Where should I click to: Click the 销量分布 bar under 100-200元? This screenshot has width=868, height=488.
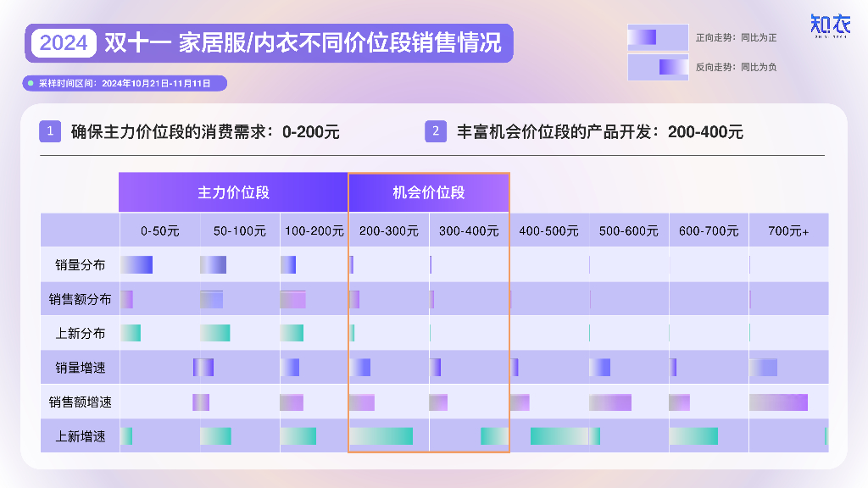point(288,265)
